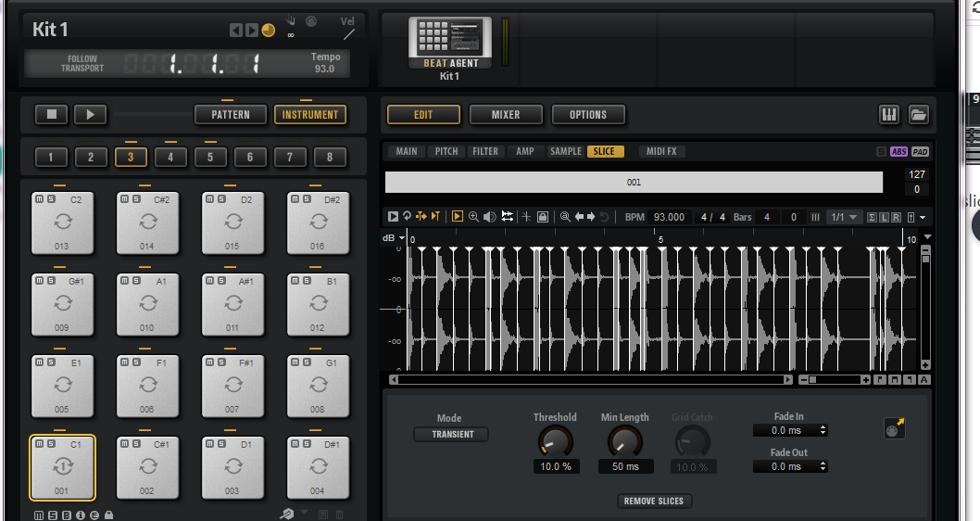Toggle the auto-scroll play icon highlighted orange
The width and height of the screenshot is (980, 521).
457,216
